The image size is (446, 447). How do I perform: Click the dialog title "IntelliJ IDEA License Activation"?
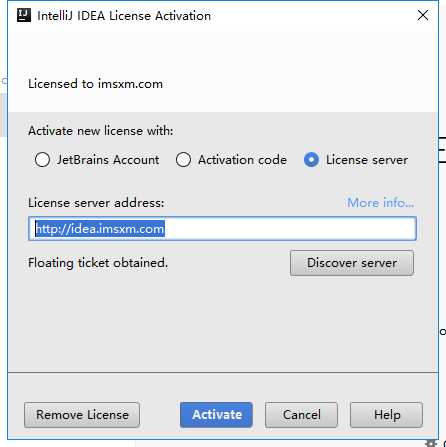point(124,16)
